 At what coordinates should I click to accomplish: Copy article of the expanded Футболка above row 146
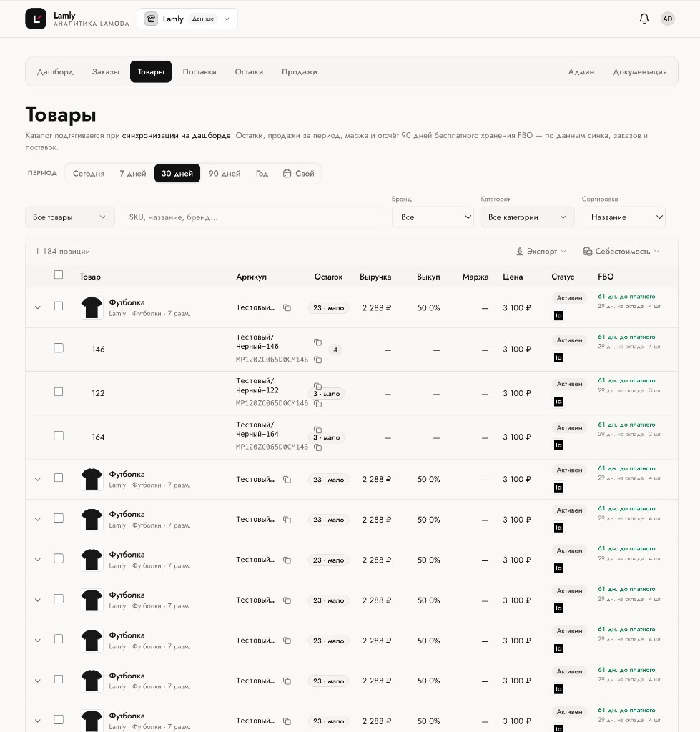click(x=287, y=307)
